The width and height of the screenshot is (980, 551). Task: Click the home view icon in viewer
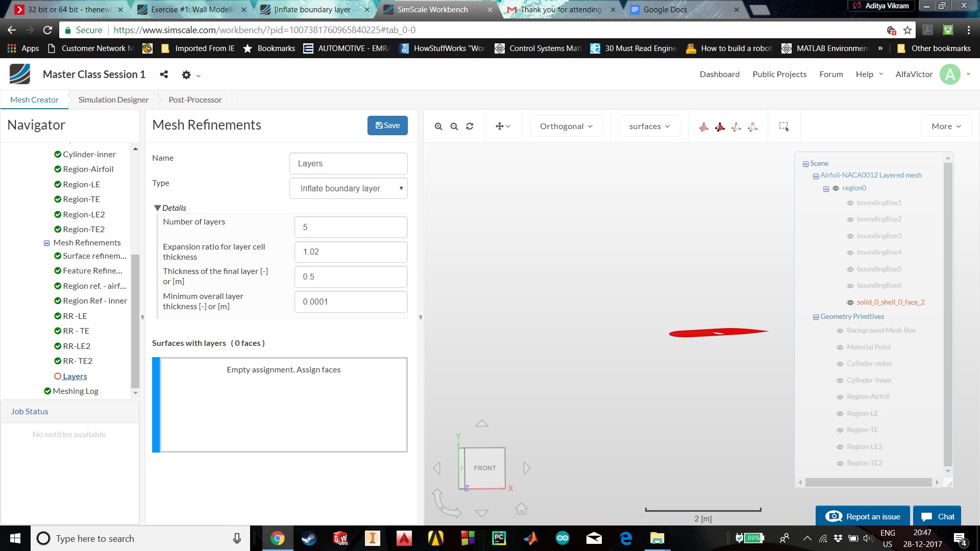point(521,509)
